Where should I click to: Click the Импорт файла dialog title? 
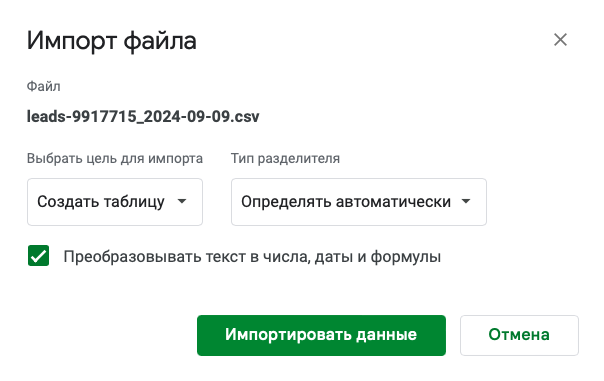(x=112, y=40)
